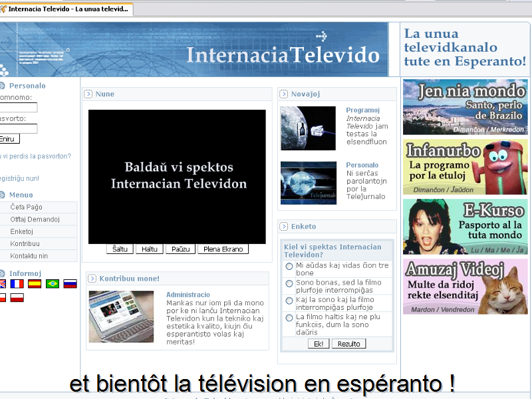Click the arrow icon beside Novajoj heading
Screen dimensions: 532x399
[x=284, y=94]
